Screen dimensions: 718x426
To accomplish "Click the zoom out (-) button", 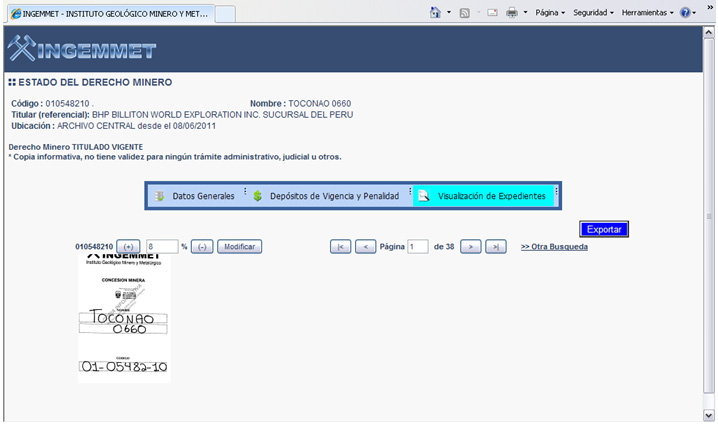I will point(202,246).
